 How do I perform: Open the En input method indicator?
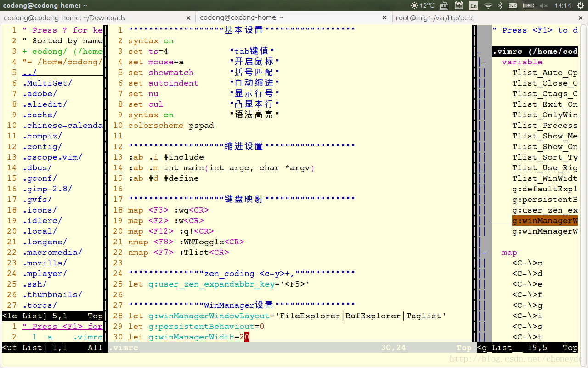click(474, 6)
